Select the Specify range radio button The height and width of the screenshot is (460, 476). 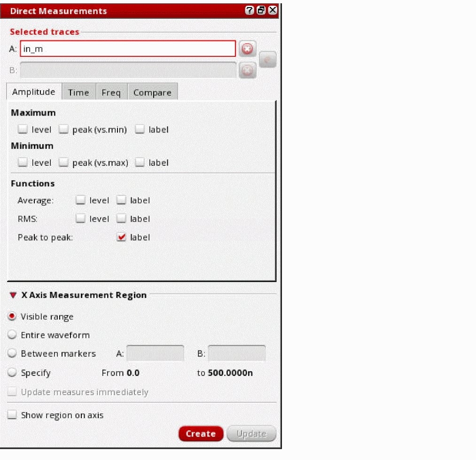13,373
